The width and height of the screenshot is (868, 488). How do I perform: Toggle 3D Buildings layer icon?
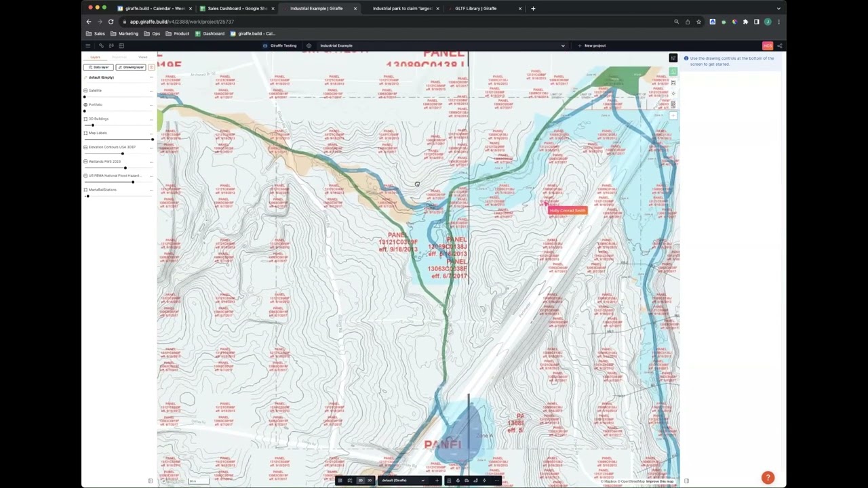pyautogui.click(x=85, y=119)
